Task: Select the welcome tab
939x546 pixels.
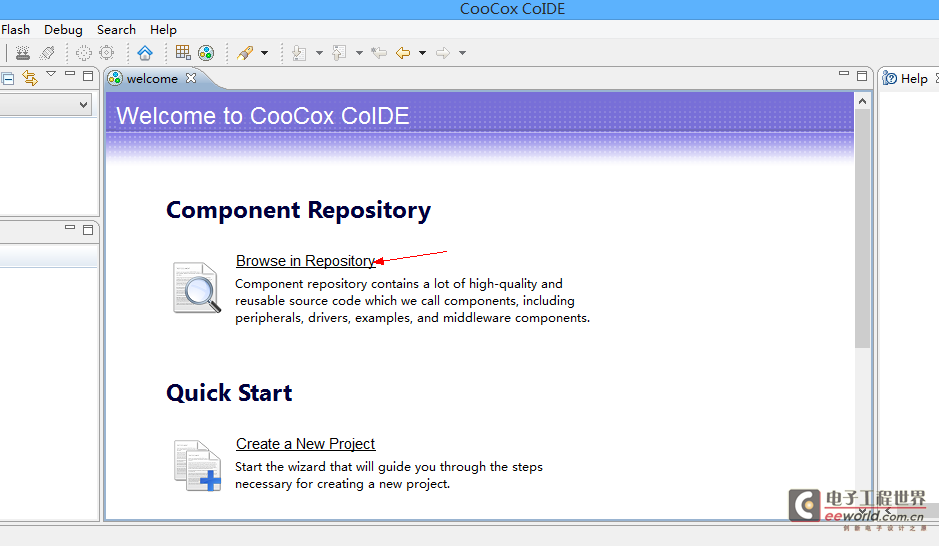Action: (152, 79)
